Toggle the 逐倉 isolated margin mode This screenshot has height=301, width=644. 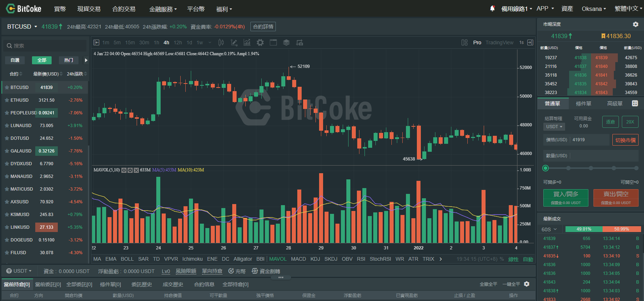(x=611, y=122)
